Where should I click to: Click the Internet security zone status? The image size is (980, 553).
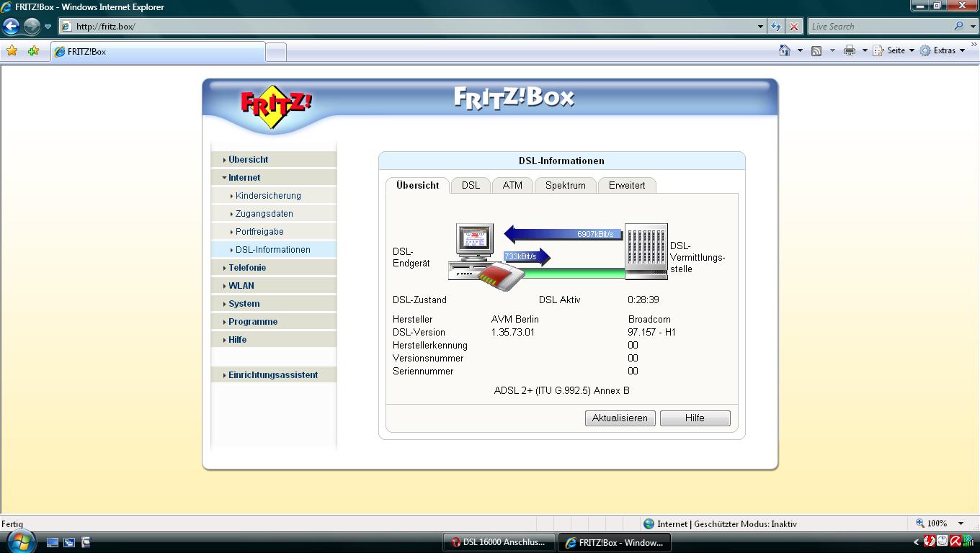tap(721, 524)
